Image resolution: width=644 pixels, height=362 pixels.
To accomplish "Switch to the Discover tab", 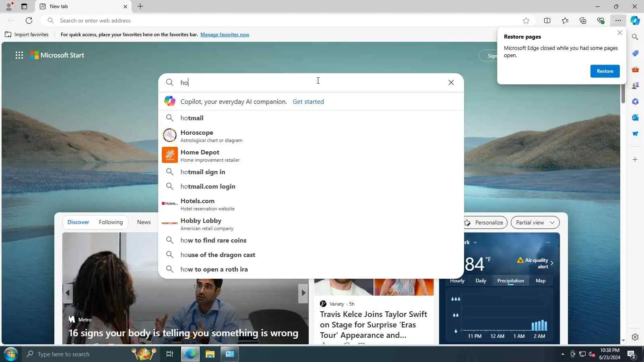I will point(78,222).
